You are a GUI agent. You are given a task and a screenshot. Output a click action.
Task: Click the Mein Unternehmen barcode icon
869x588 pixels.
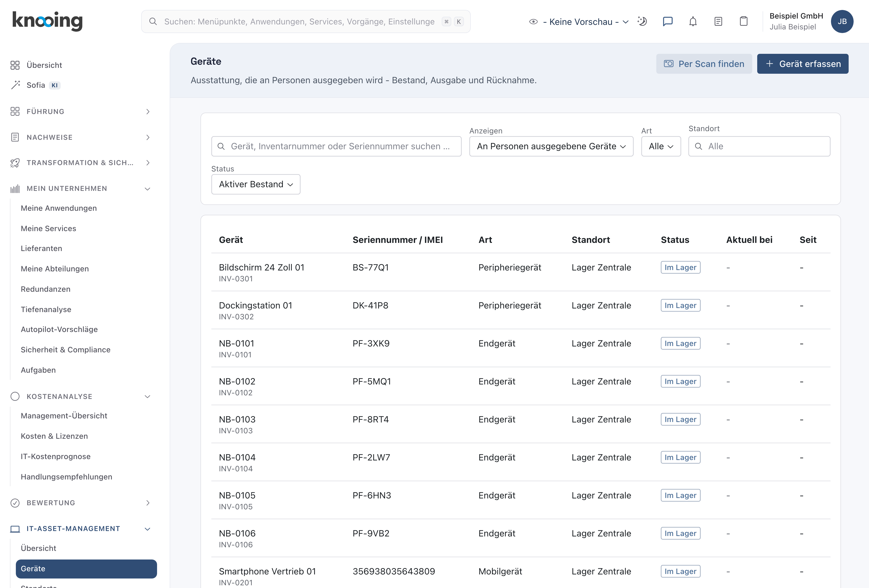(15, 189)
